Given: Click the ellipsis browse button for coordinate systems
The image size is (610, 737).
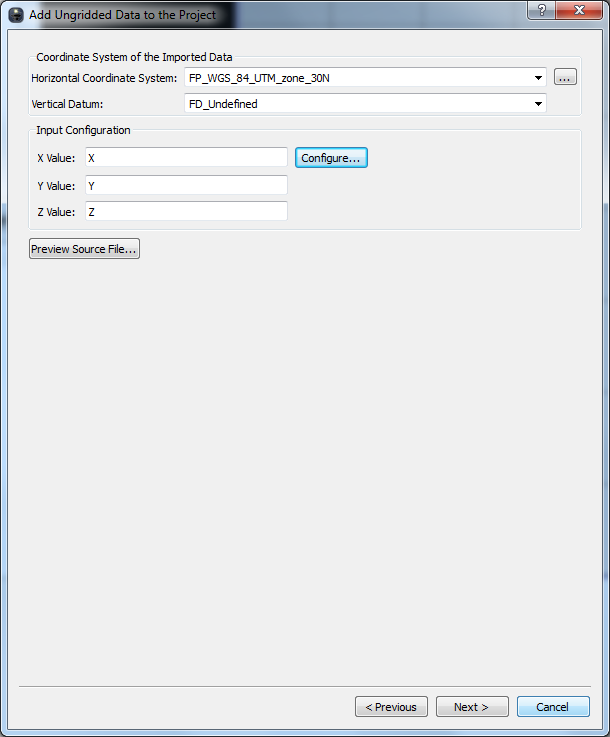Looking at the screenshot, I should click(x=565, y=77).
